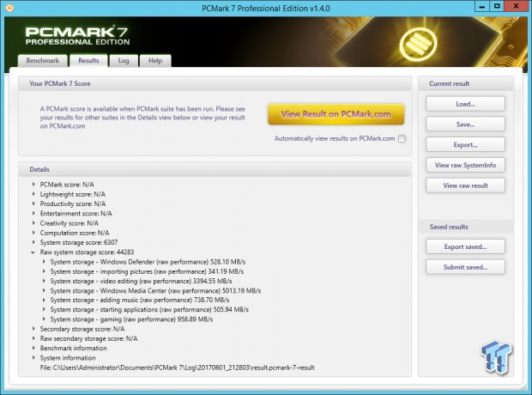Select System storage score: 6307 text
The height and width of the screenshot is (395, 532).
click(79, 242)
